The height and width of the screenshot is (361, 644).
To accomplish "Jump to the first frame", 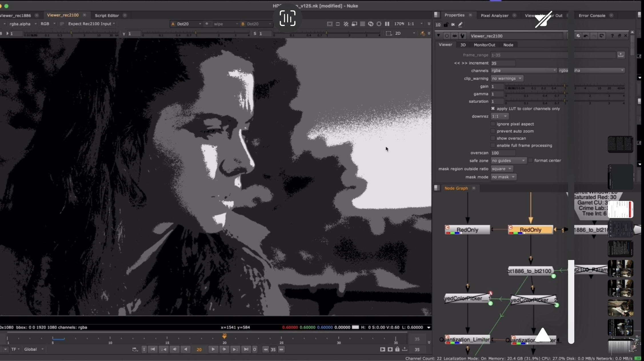I will pyautogui.click(x=153, y=349).
